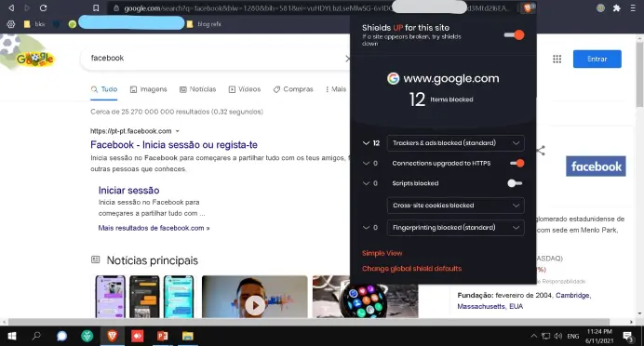644x346 pixels.
Task: Open Windows taskbar search
Action: pos(36,336)
